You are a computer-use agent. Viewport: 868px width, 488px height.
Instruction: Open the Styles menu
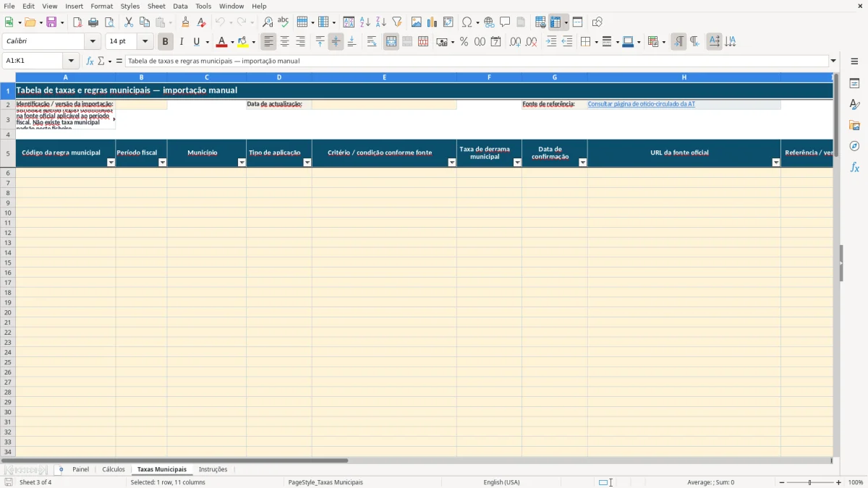point(130,6)
